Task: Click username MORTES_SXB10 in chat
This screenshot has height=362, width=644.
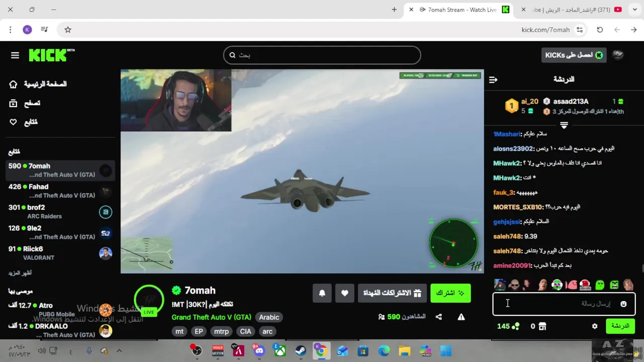Action: coord(518,207)
